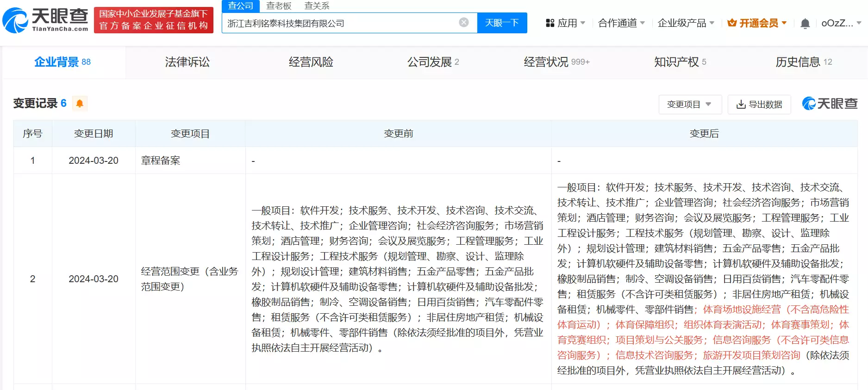Select the 查关系 search tab
Screen dimensions: 868x390
tap(317, 6)
